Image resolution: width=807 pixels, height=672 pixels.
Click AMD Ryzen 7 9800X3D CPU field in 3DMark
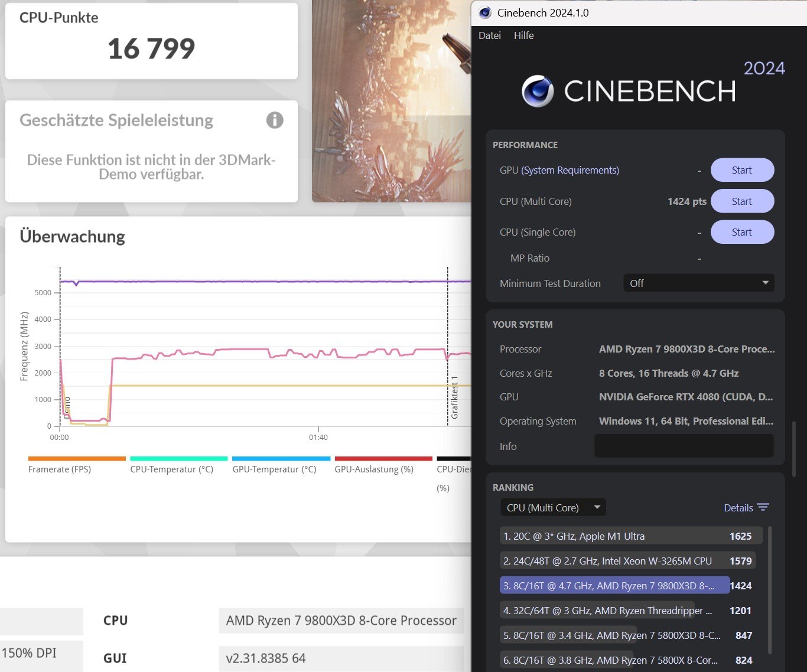(x=341, y=621)
